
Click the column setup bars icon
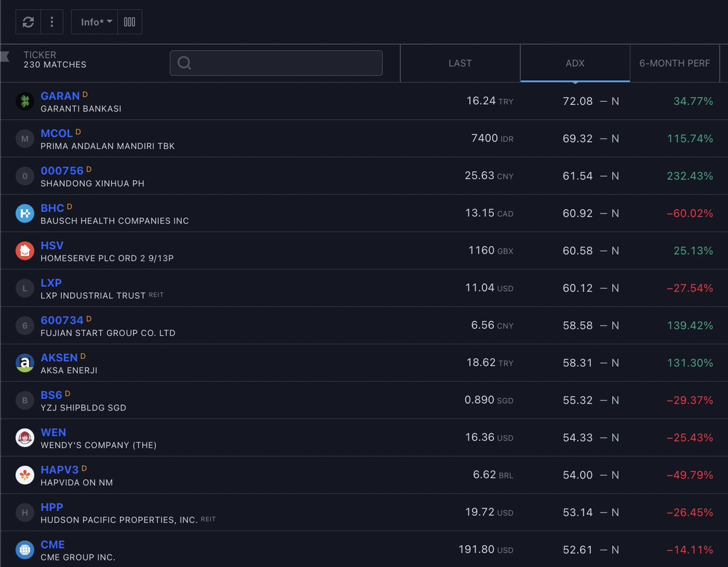click(x=129, y=22)
